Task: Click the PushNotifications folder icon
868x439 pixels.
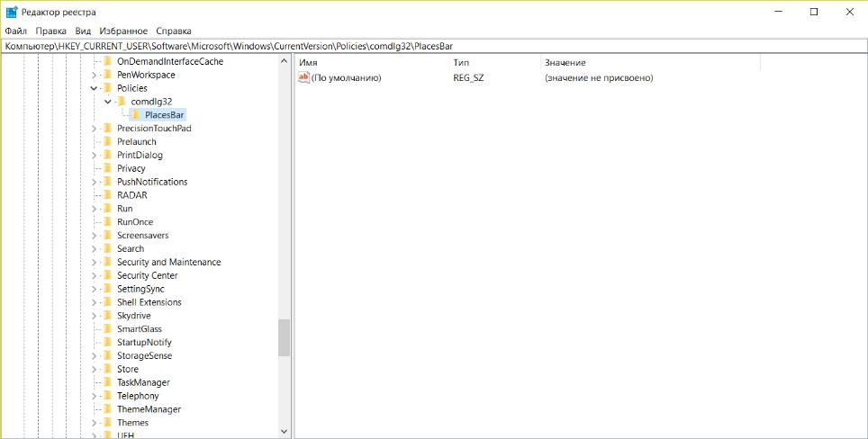Action: (107, 182)
